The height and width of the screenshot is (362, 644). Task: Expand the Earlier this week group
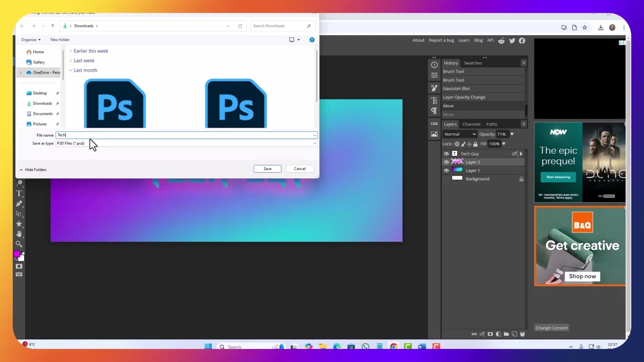click(70, 51)
